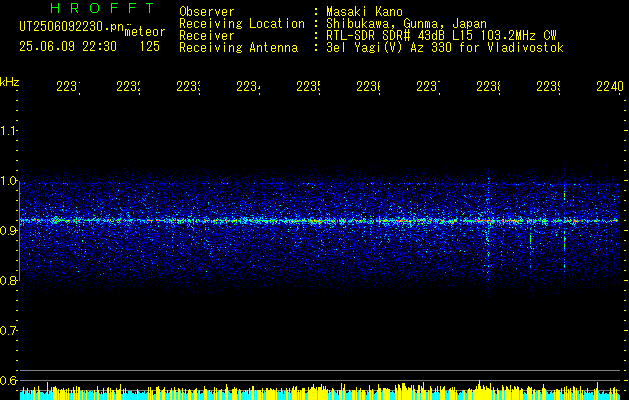Image resolution: width=629 pixels, height=400 pixels.
Task: Click the 0.8 kHz frequency tick label
Action: [x=8, y=280]
